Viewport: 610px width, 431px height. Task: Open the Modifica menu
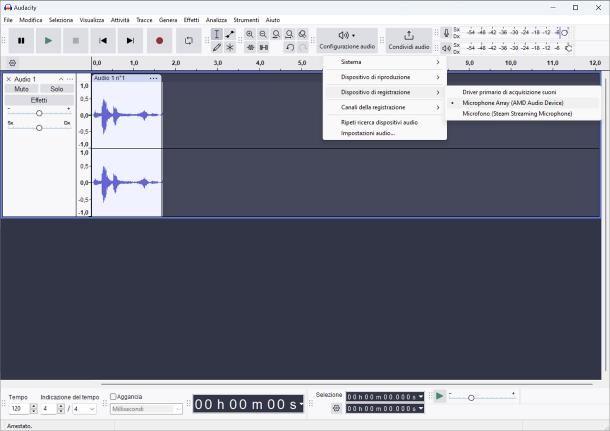(31, 20)
